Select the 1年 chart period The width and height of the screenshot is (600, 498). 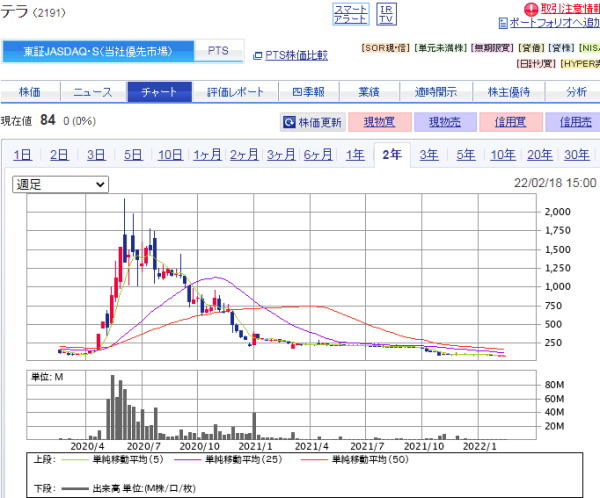[354, 154]
